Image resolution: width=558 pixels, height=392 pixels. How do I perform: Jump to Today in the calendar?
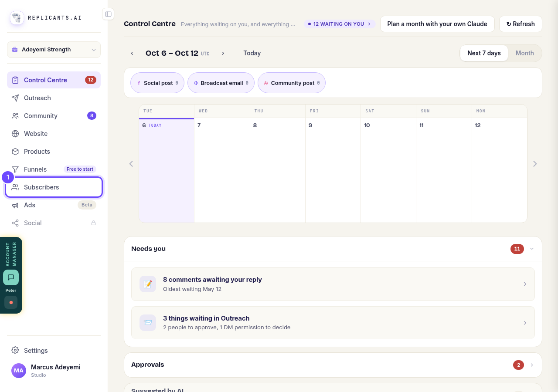(252, 53)
